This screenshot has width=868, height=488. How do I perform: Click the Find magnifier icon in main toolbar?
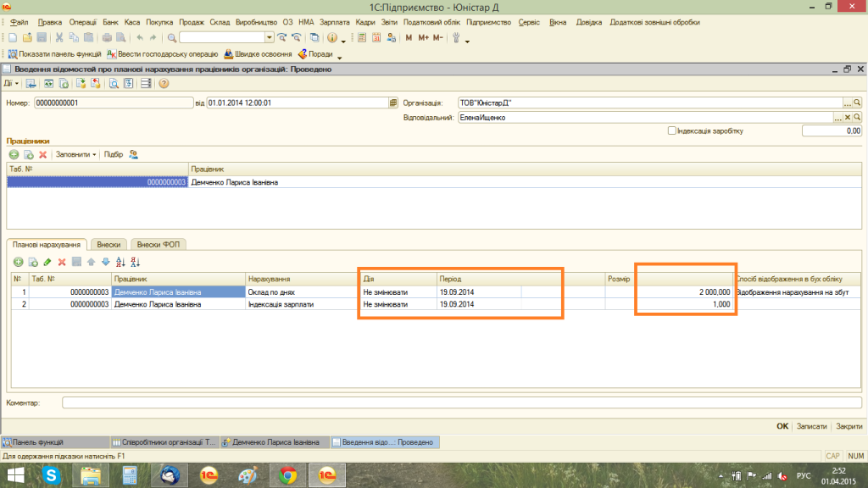point(172,37)
